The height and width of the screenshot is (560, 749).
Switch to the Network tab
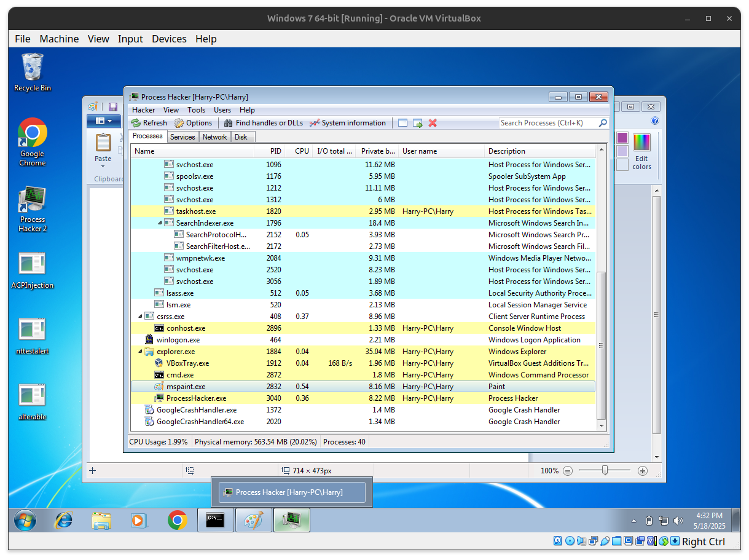click(215, 137)
